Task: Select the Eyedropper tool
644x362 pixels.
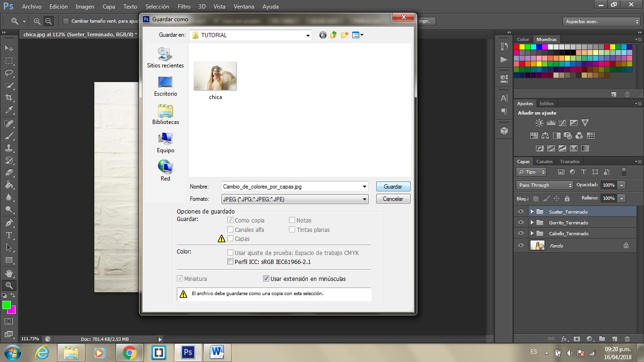Action: 9,110
